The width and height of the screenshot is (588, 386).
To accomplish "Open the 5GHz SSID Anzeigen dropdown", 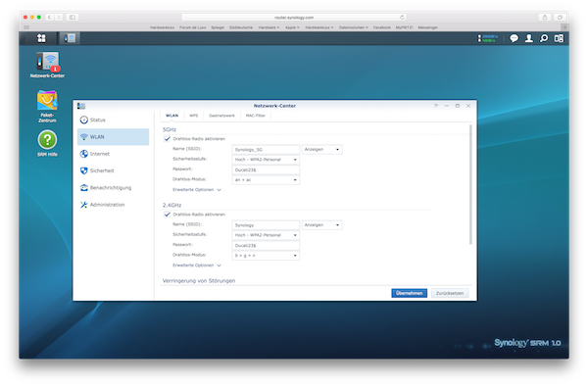I will coord(321,150).
